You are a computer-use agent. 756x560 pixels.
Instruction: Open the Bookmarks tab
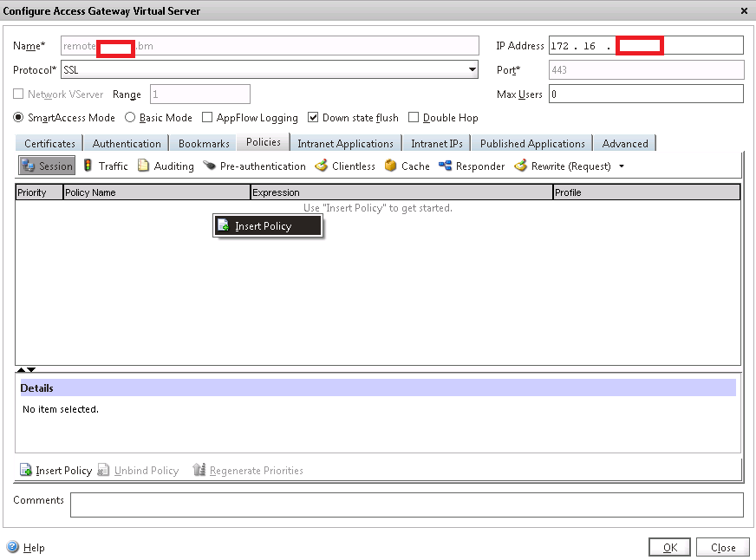[x=204, y=144]
